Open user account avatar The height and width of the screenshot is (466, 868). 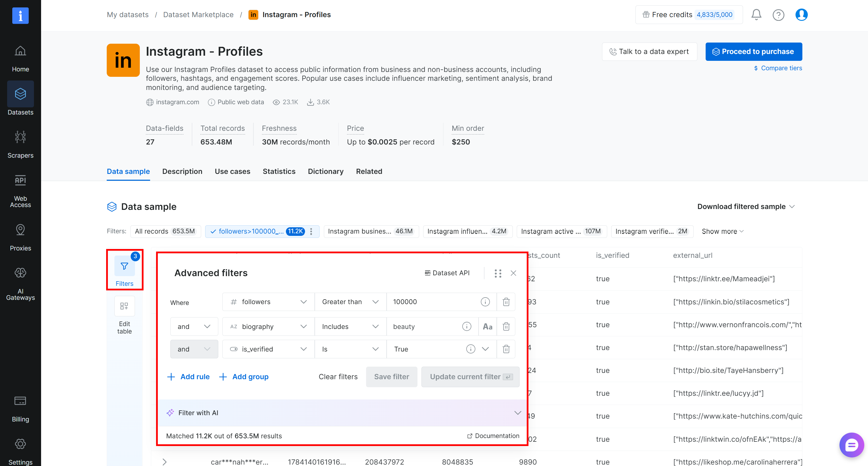(x=801, y=15)
